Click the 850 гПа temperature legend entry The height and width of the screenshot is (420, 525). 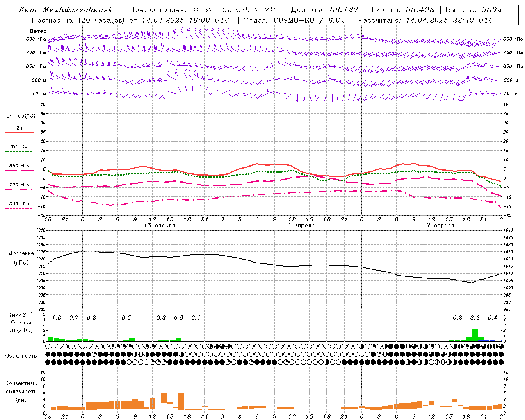coord(19,166)
